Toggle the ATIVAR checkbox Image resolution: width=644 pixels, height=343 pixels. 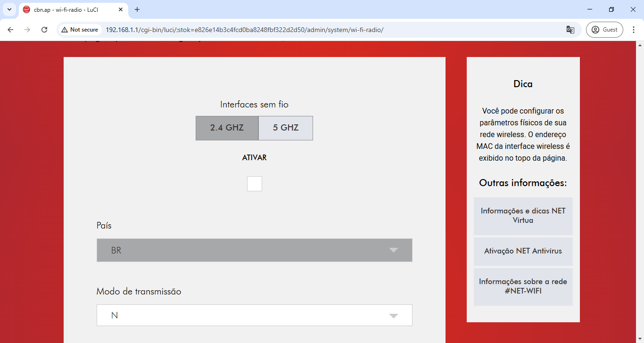tap(255, 184)
